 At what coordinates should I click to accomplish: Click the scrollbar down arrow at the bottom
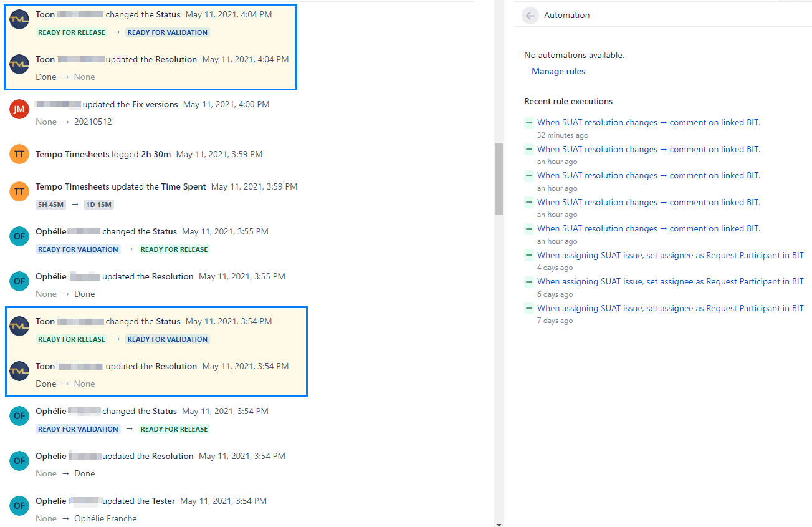click(499, 524)
